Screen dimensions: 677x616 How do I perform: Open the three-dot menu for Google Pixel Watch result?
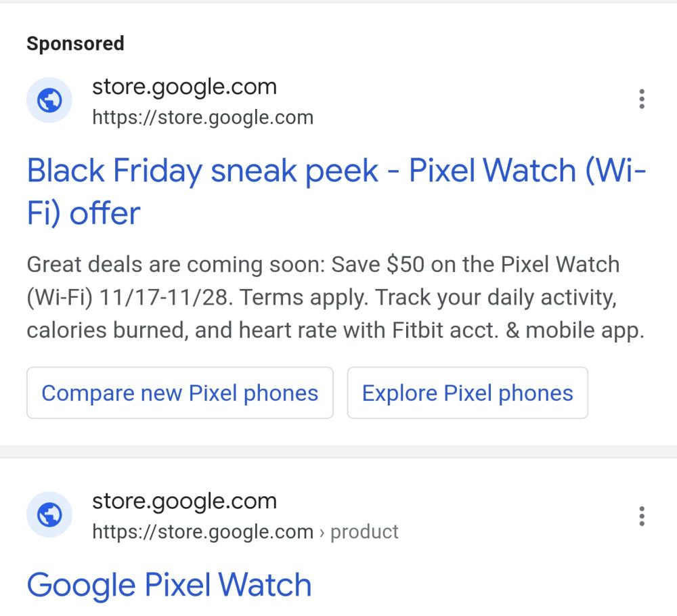pos(641,516)
